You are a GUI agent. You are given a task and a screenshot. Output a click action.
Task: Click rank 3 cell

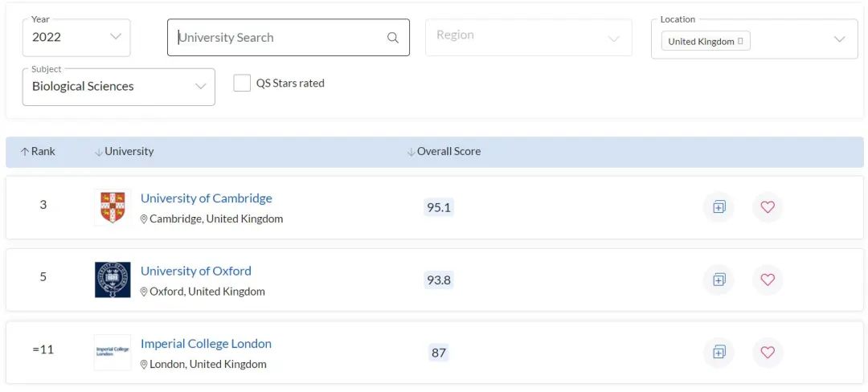pos(43,205)
